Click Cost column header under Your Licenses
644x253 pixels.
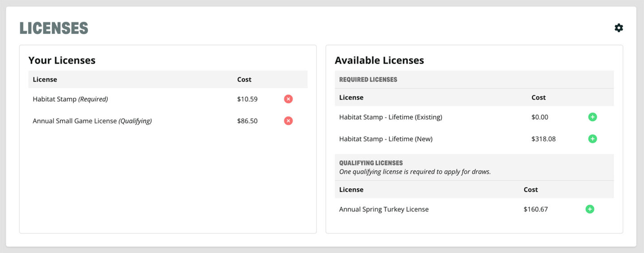[x=244, y=80]
